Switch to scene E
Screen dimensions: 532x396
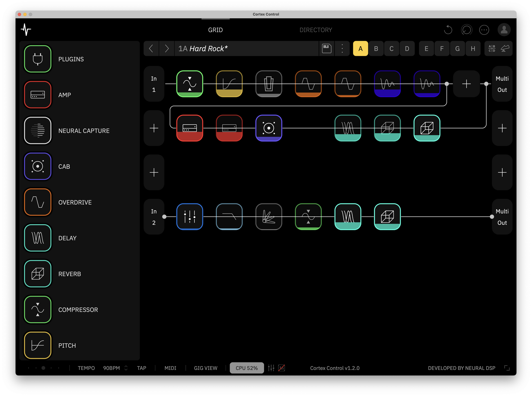(x=426, y=49)
